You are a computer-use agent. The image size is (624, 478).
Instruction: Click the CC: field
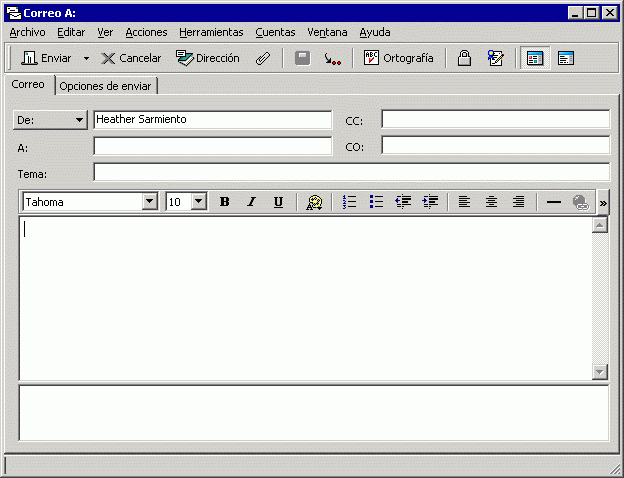coord(495,119)
